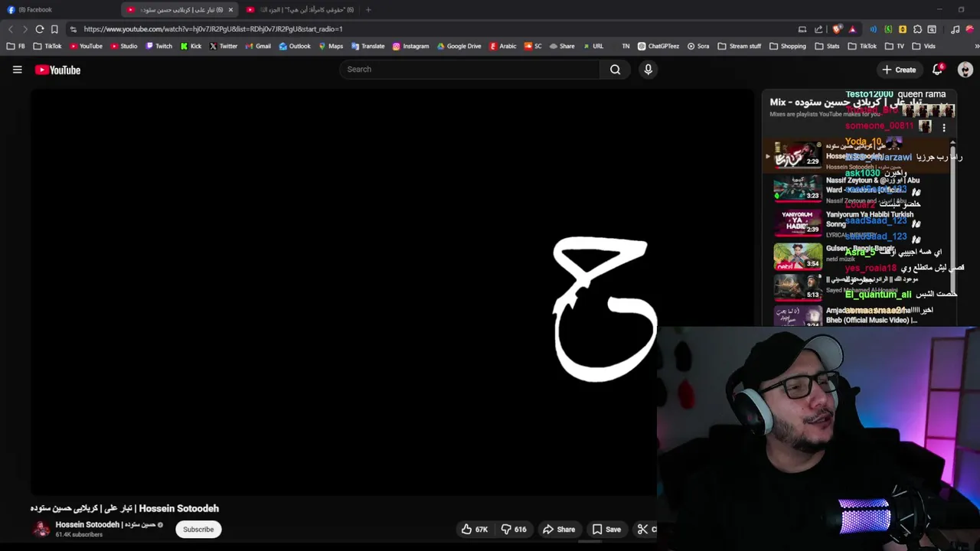
Task: Open the Instagram bookmark
Action: coord(410,46)
